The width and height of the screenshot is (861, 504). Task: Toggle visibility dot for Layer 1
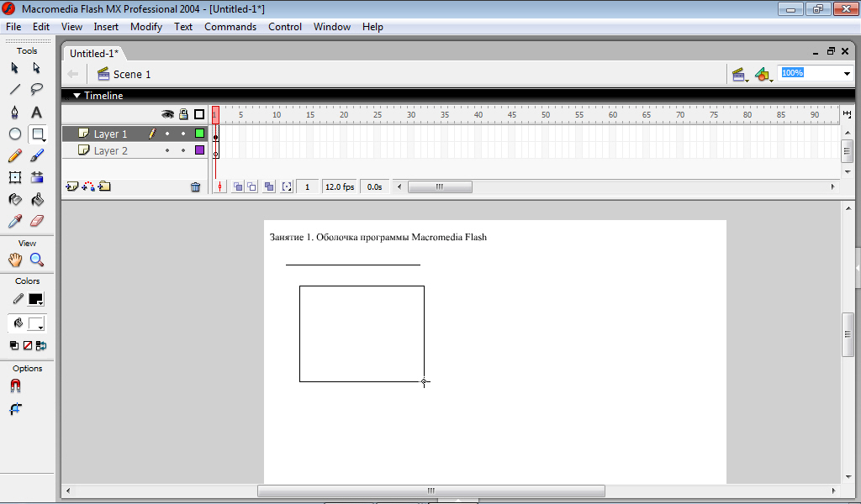167,134
